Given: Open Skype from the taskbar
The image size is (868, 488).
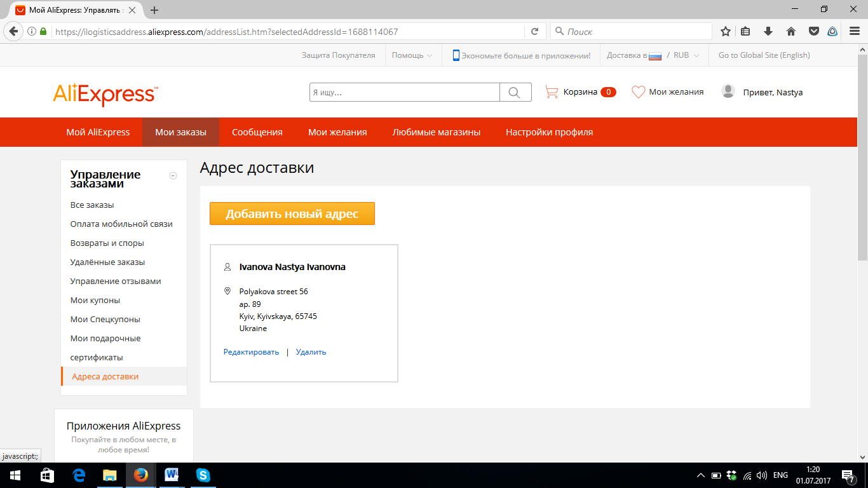Looking at the screenshot, I should coord(203,475).
